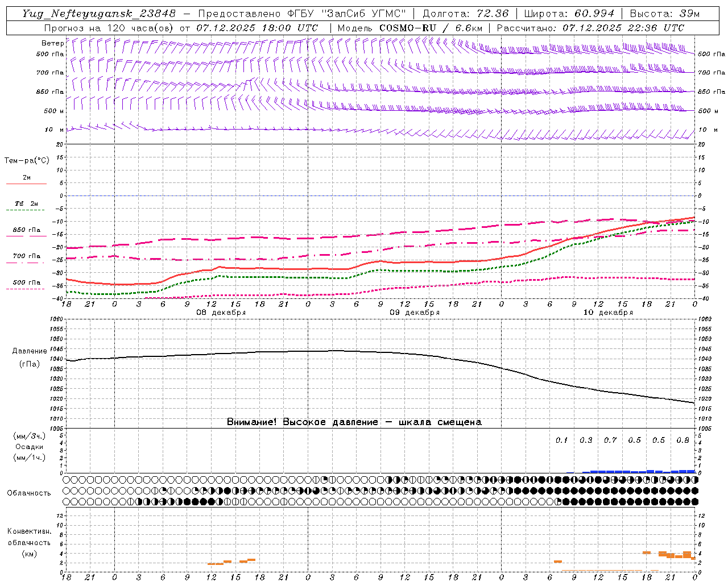The image size is (728, 582).
Task: Click the blue precipitation bars on 10 декабря
Action: click(x=638, y=471)
